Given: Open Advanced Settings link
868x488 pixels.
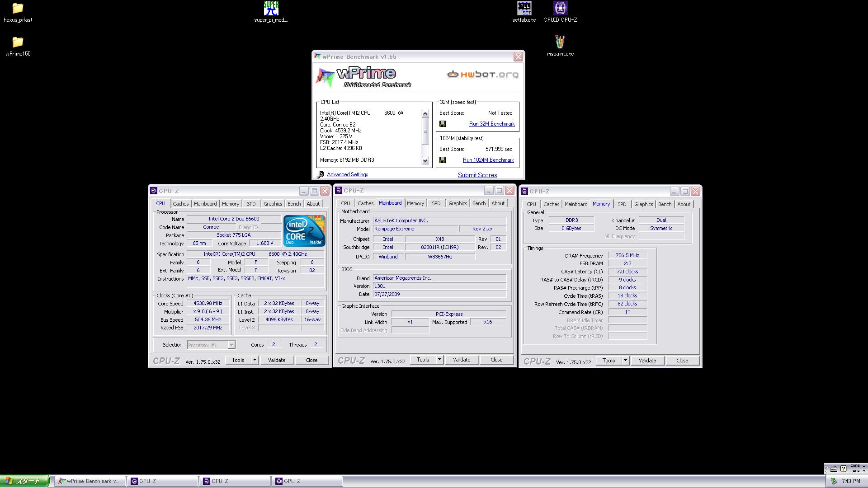Looking at the screenshot, I should point(347,174).
